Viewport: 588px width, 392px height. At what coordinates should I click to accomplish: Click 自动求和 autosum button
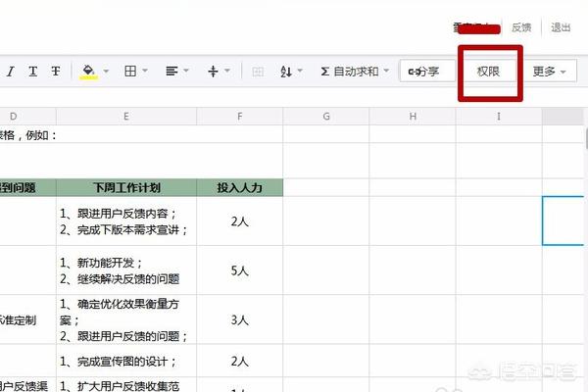[x=350, y=72]
